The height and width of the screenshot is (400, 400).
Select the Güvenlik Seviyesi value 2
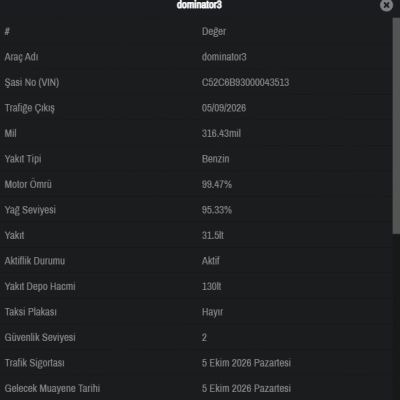[x=204, y=337]
